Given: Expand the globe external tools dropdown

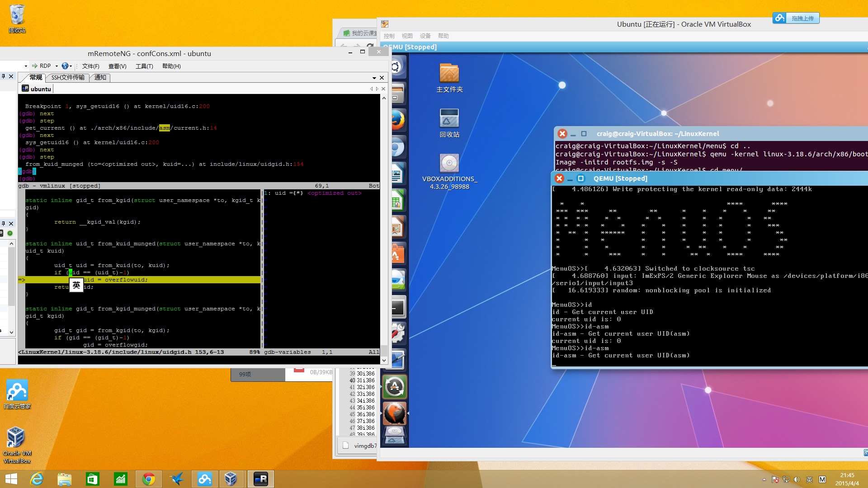Looking at the screenshot, I should point(67,66).
